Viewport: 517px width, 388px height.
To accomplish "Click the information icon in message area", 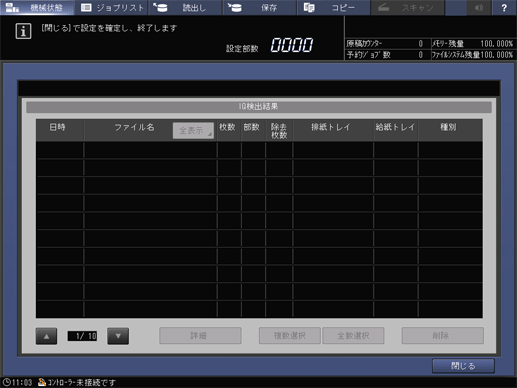I will pos(23,31).
